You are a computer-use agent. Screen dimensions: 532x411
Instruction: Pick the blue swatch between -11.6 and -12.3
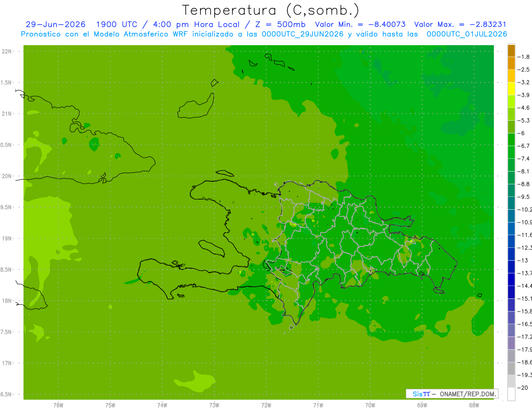point(511,241)
